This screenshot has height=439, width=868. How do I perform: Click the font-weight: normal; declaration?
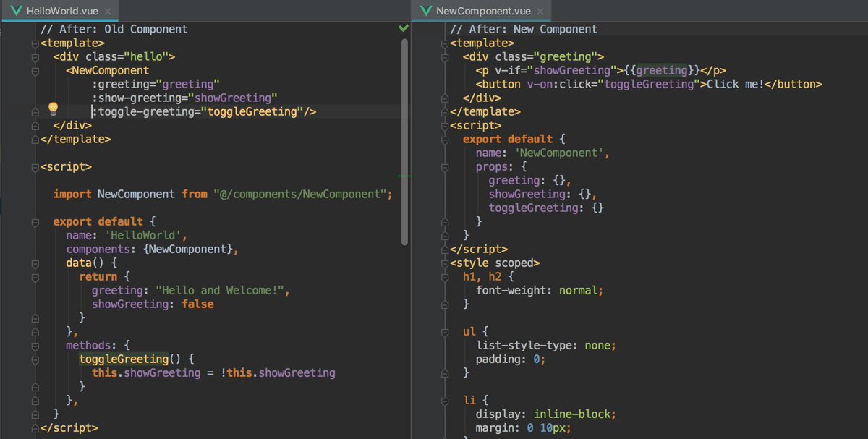click(540, 291)
